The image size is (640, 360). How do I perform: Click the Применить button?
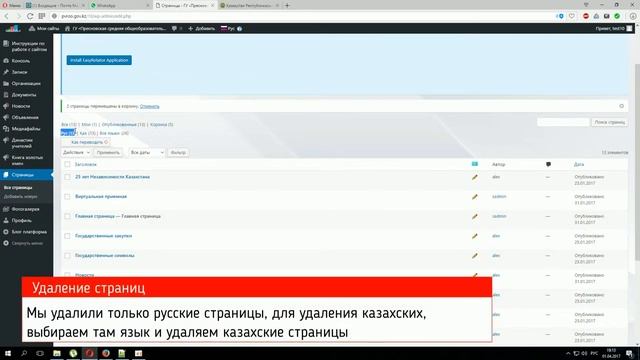pos(108,152)
